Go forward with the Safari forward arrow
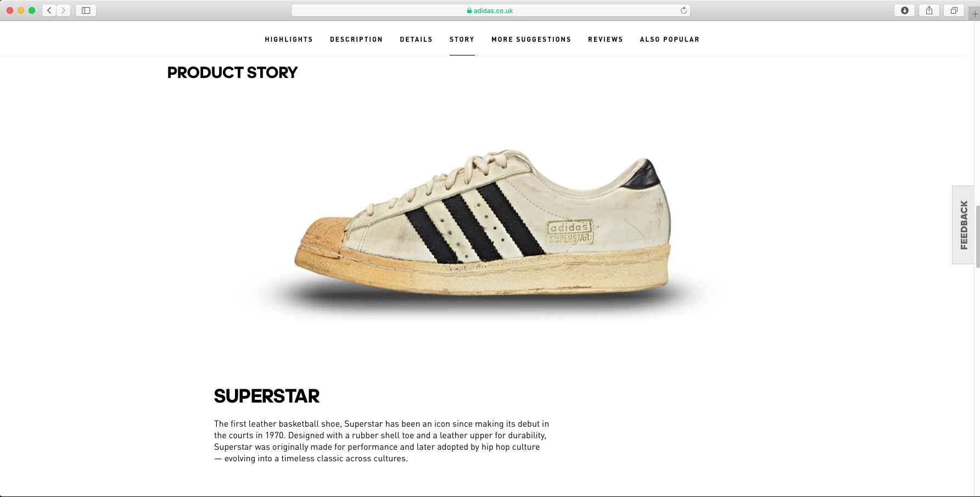Image resolution: width=980 pixels, height=497 pixels. (64, 10)
